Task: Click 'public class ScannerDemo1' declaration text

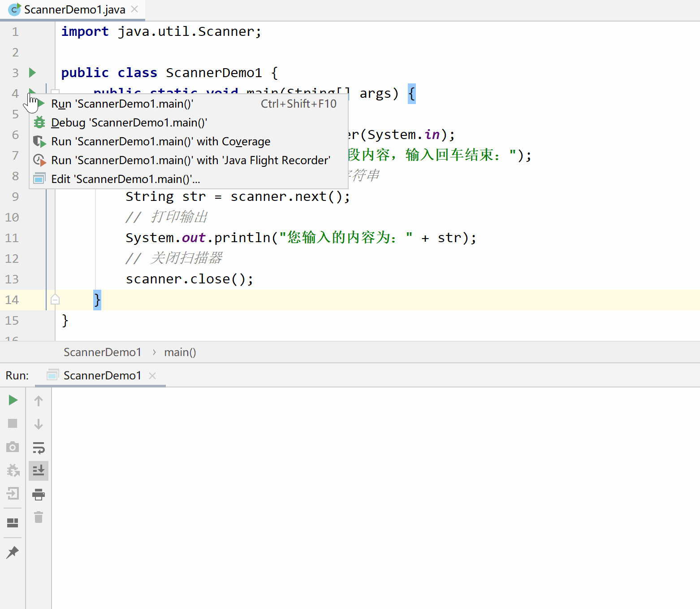Action: click(x=161, y=73)
